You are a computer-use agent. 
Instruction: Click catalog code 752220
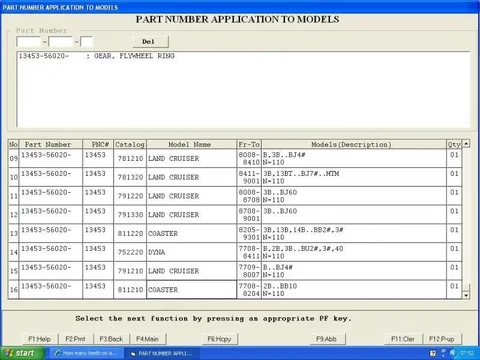coord(130,252)
